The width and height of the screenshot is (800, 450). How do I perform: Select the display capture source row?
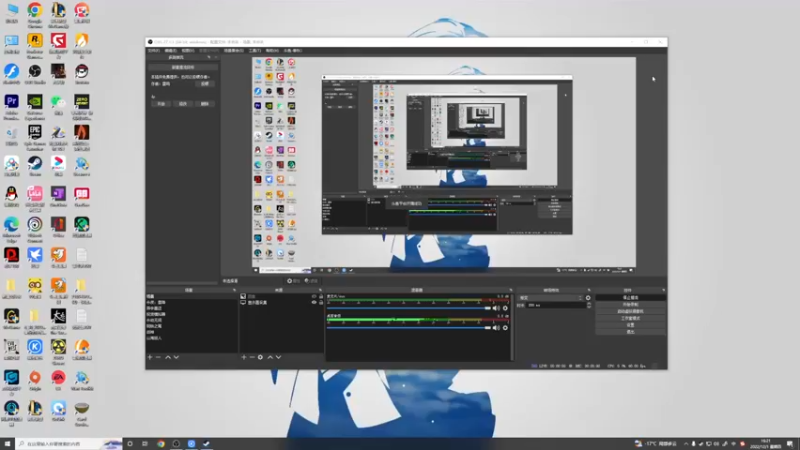point(281,303)
